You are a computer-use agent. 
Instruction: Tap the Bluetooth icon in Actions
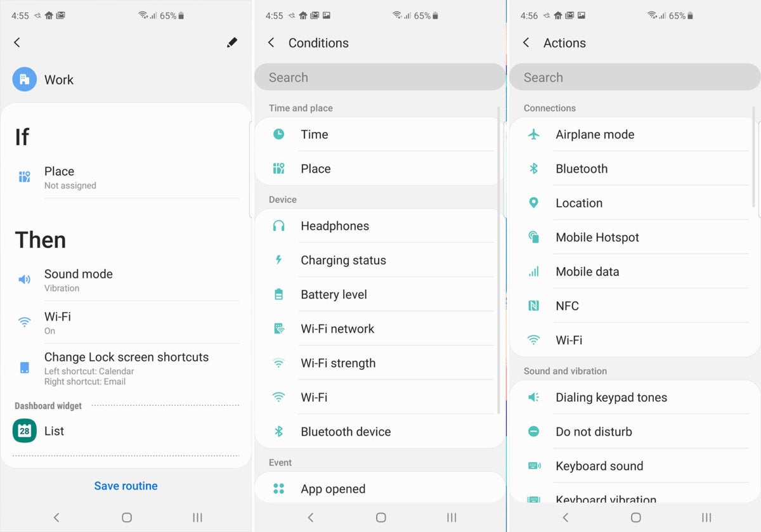pos(533,168)
